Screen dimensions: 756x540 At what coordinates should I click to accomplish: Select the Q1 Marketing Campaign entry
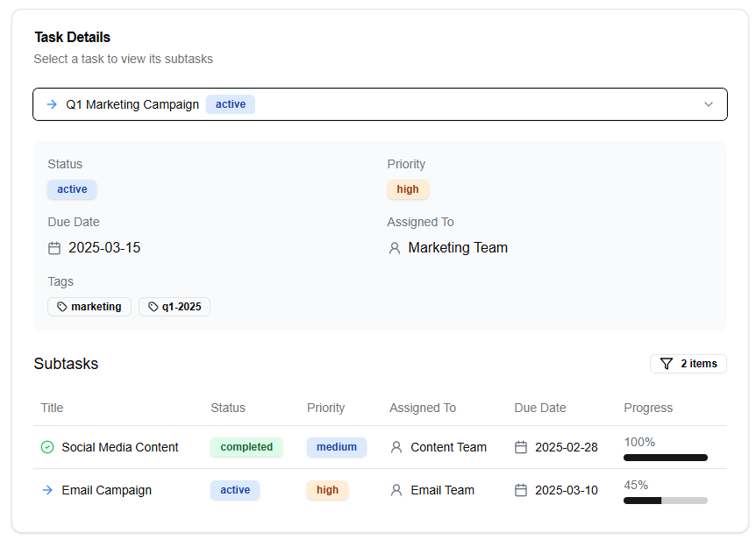(132, 103)
